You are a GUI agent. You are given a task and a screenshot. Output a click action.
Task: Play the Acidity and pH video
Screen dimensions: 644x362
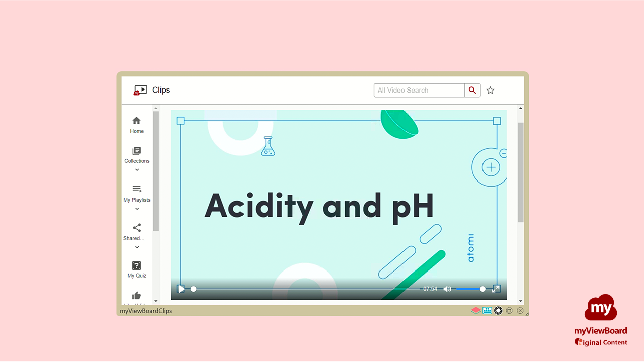click(181, 289)
